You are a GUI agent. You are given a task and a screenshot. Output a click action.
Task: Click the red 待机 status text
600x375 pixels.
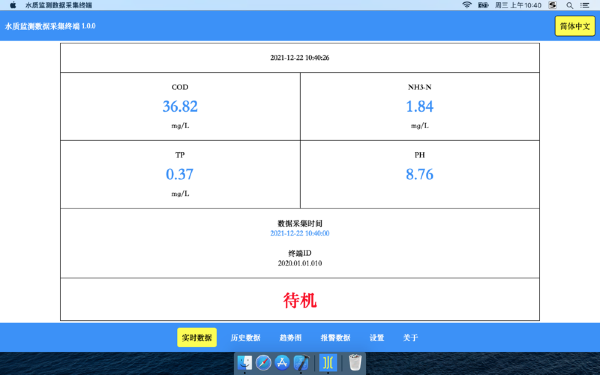pyautogui.click(x=300, y=300)
